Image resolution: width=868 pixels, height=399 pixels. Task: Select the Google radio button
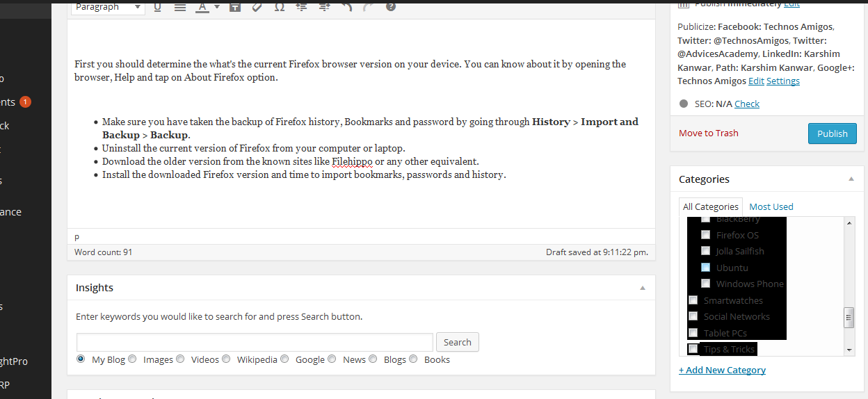pos(284,359)
